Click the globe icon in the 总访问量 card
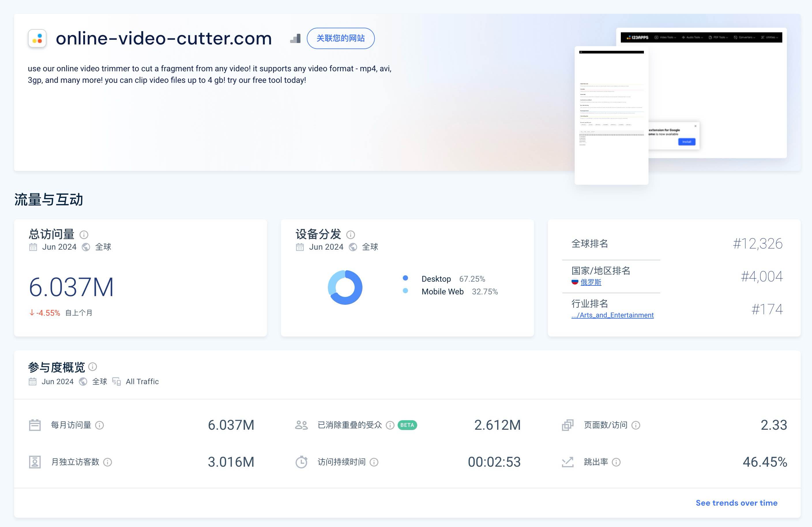Screen dimensions: 812x527 (86, 247)
